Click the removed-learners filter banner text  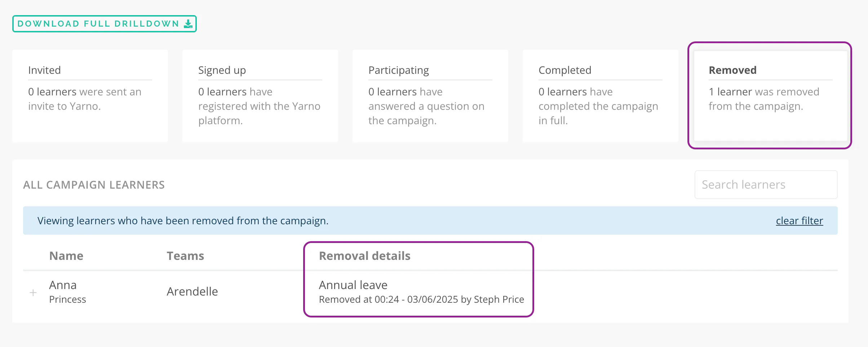tap(183, 221)
